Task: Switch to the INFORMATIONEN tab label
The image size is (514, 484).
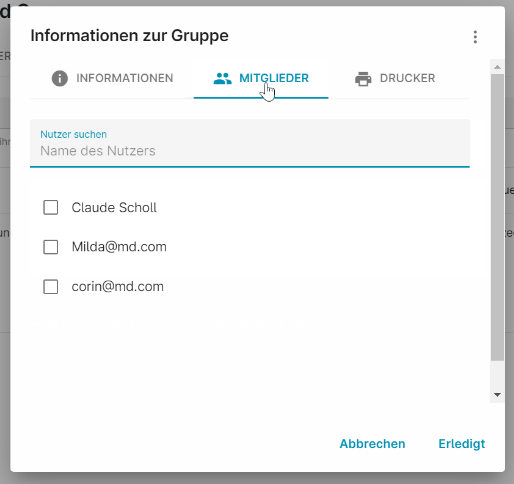Action: click(x=125, y=78)
